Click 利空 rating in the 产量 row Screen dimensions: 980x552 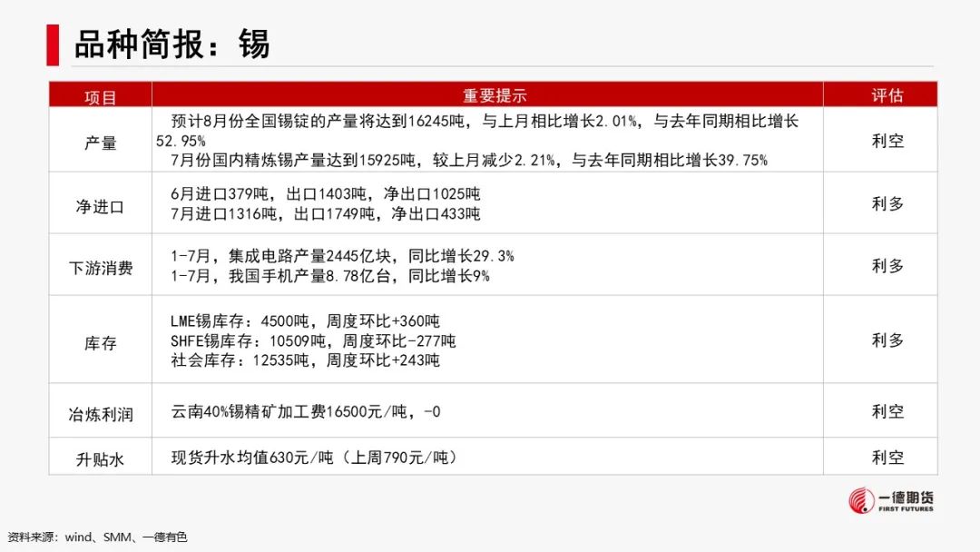click(x=887, y=141)
